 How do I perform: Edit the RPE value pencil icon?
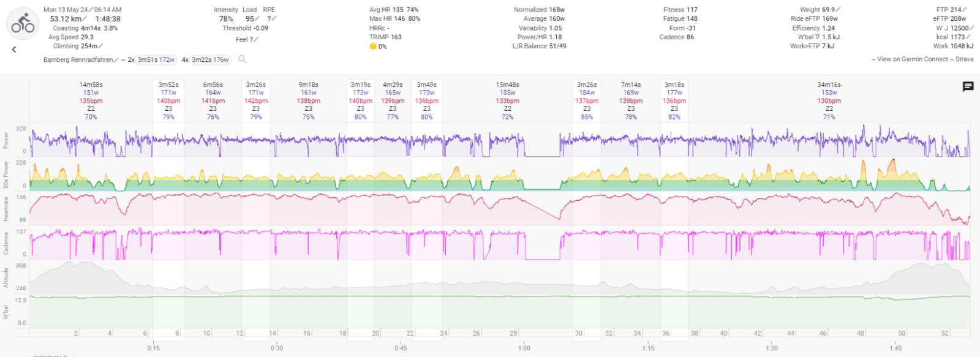[274, 19]
